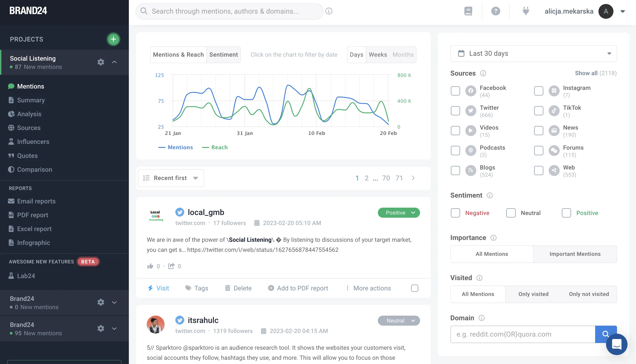
Task: Tick the Blogs source checkbox
Action: [x=455, y=170]
